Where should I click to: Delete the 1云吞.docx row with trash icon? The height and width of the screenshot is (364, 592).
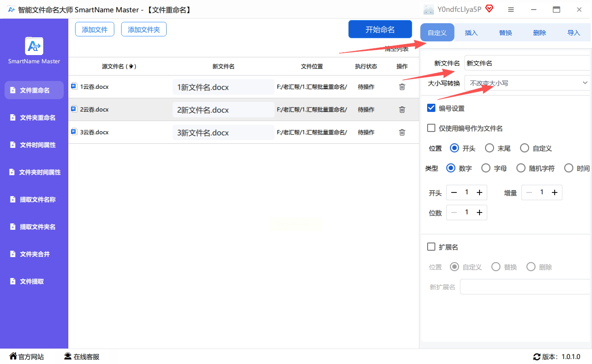coord(402,87)
